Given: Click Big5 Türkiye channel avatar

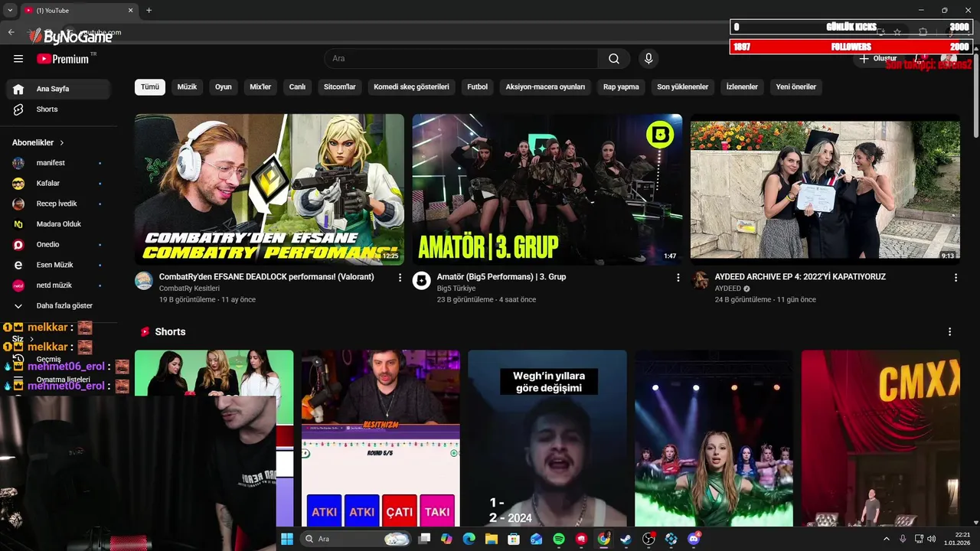Looking at the screenshot, I should 422,281.
